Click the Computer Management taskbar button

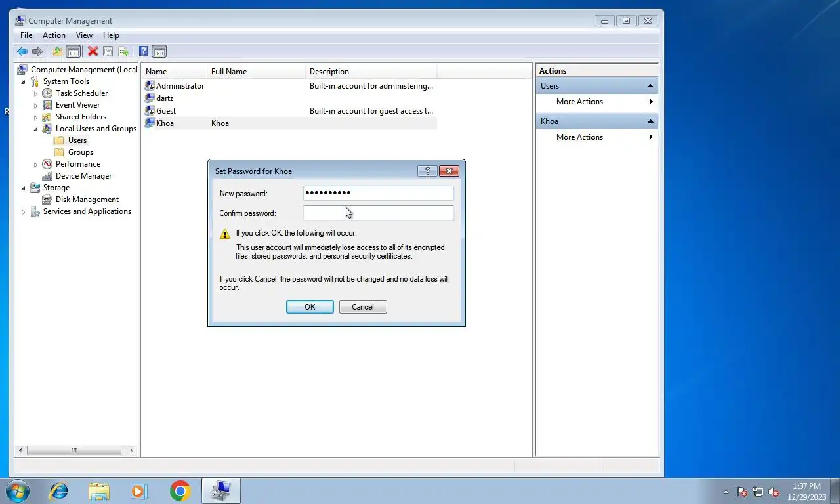pos(220,491)
